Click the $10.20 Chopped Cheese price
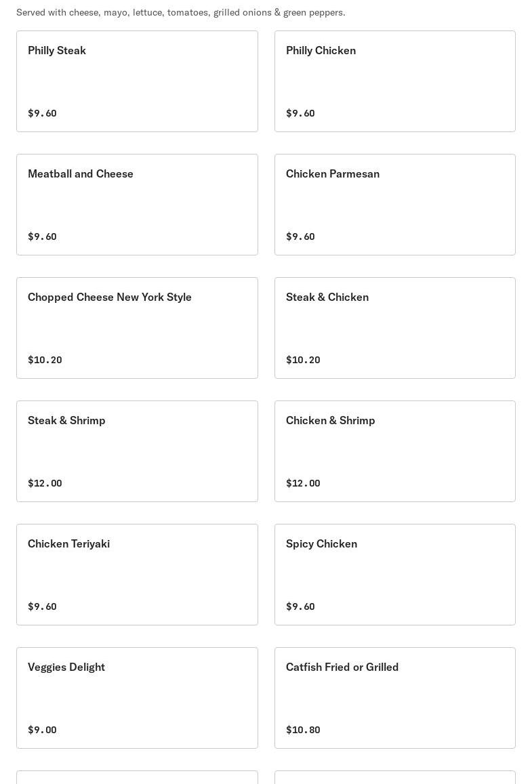Image resolution: width=532 pixels, height=784 pixels. [x=45, y=360]
